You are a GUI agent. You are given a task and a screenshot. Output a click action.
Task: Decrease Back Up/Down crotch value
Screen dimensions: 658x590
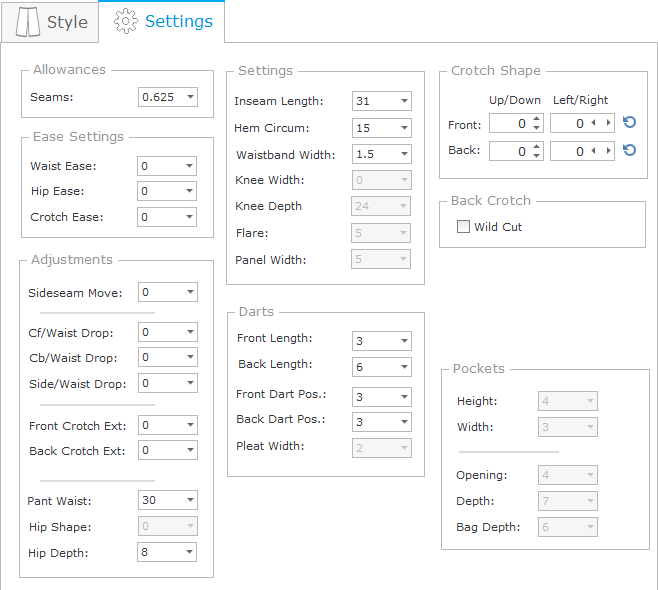537,156
